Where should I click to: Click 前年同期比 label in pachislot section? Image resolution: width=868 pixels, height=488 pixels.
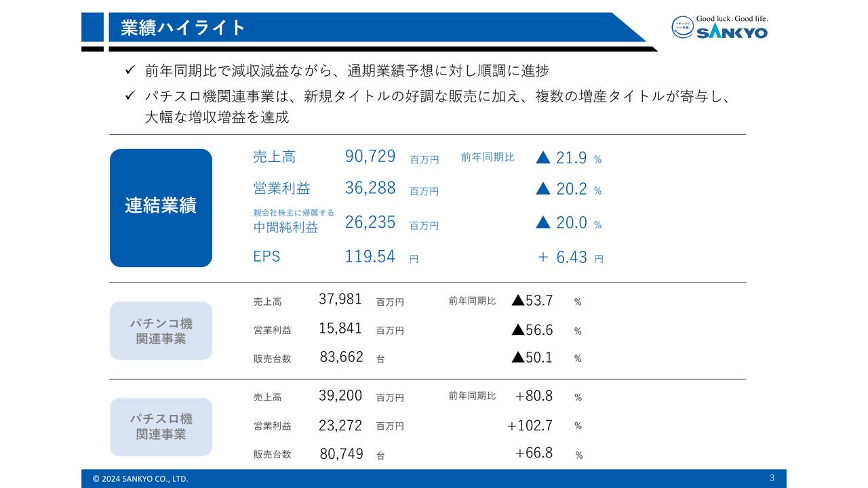[472, 396]
